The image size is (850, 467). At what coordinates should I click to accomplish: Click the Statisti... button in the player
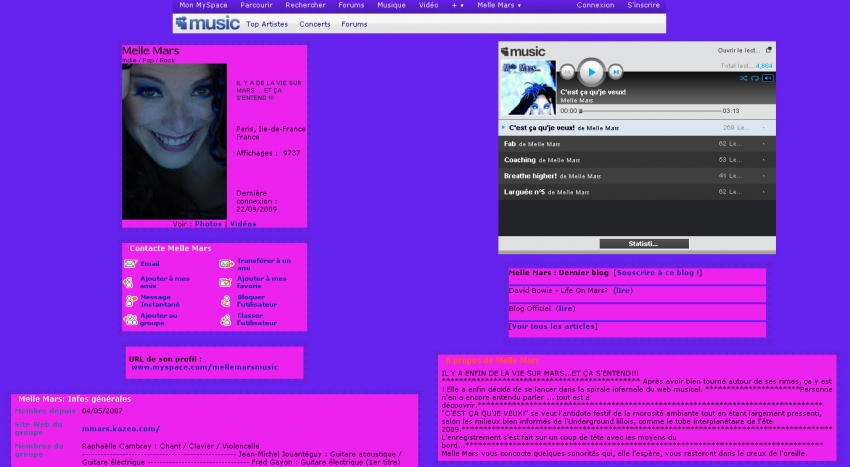click(644, 244)
